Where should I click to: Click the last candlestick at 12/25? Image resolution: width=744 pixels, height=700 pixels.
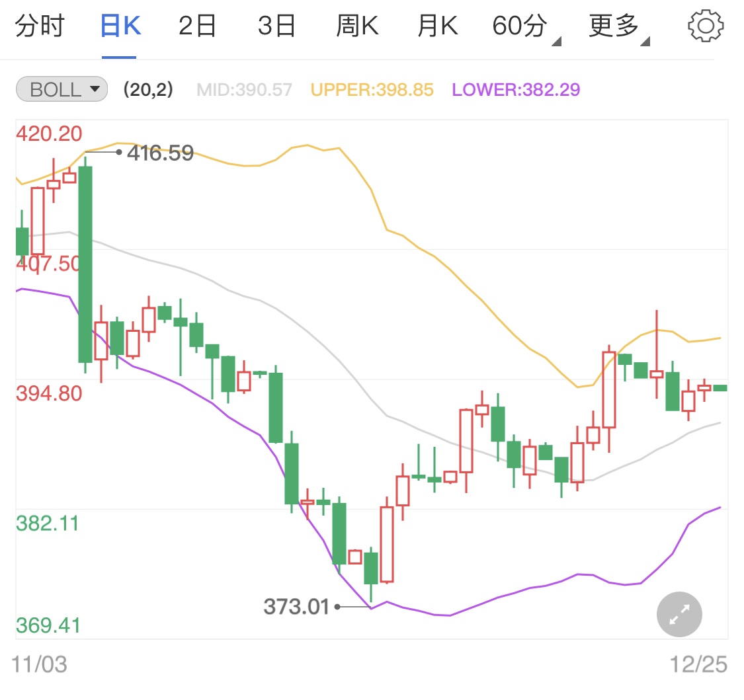click(x=720, y=388)
